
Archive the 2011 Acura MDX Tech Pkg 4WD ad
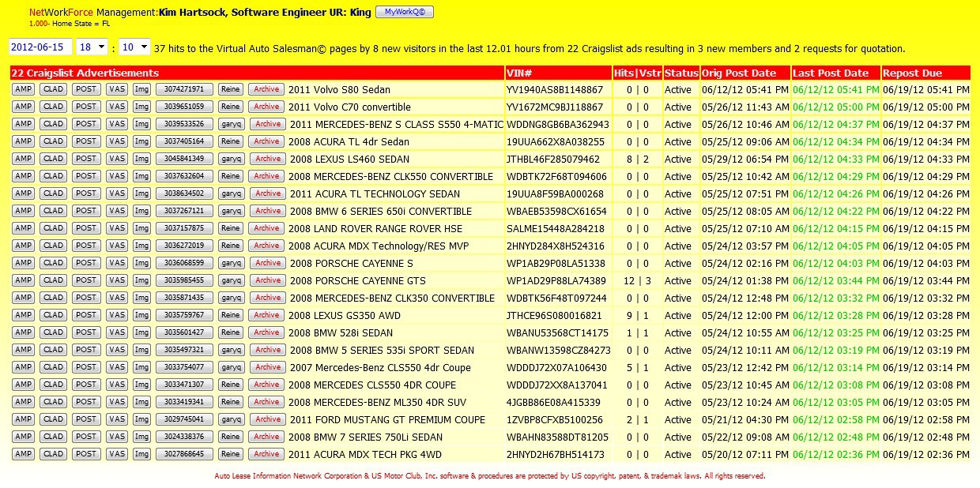[x=266, y=454]
